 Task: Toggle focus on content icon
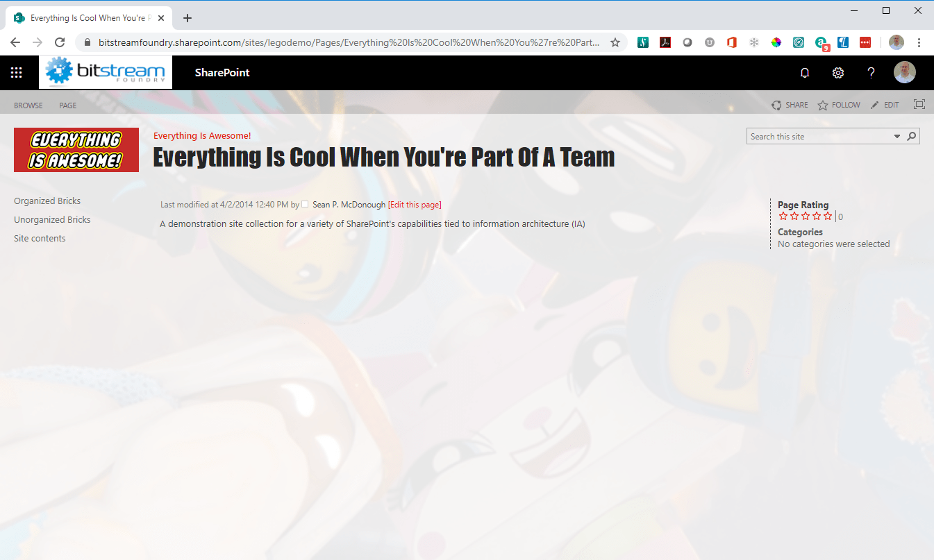click(x=919, y=104)
